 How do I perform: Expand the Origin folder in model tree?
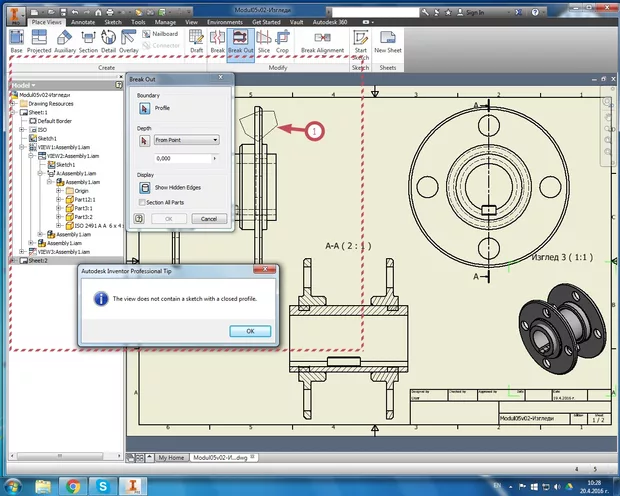[58, 191]
